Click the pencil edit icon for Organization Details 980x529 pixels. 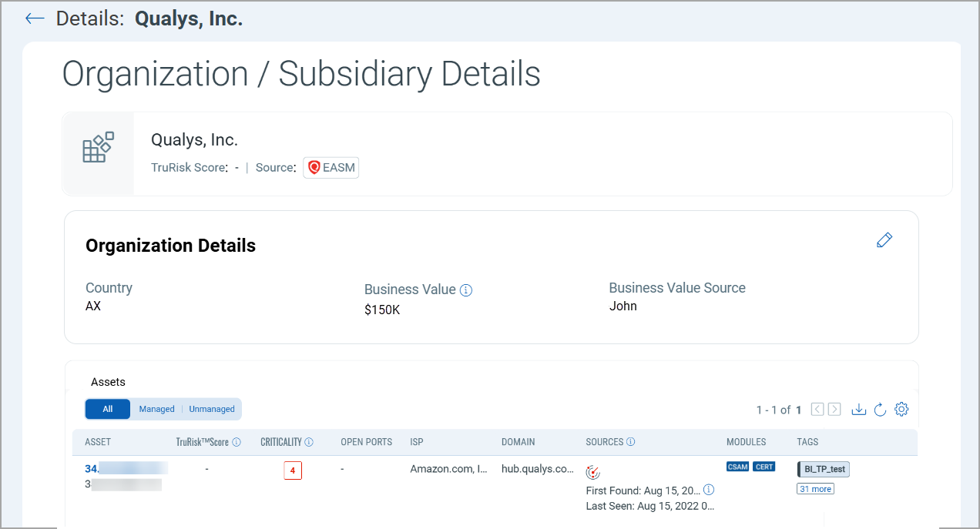coord(884,240)
